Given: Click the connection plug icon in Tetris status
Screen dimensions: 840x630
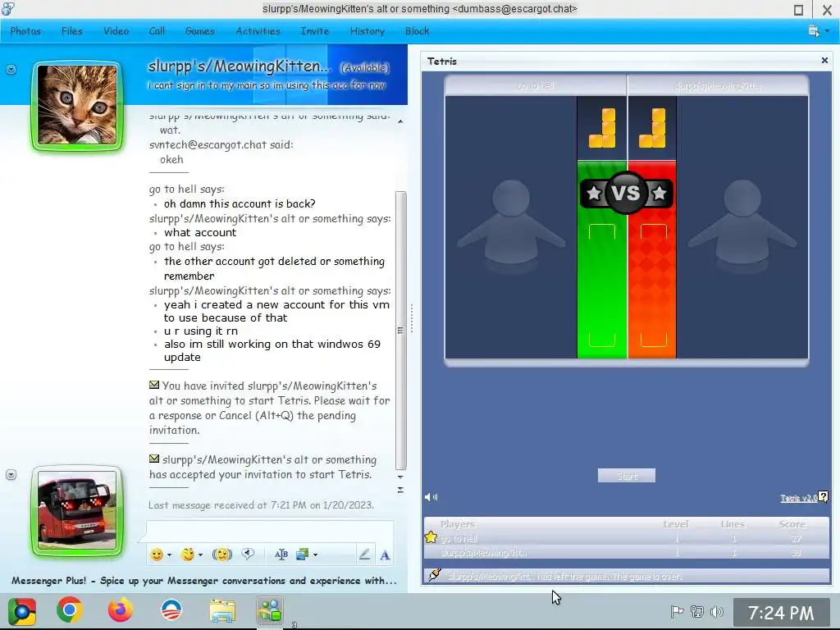Looking at the screenshot, I should 435,575.
